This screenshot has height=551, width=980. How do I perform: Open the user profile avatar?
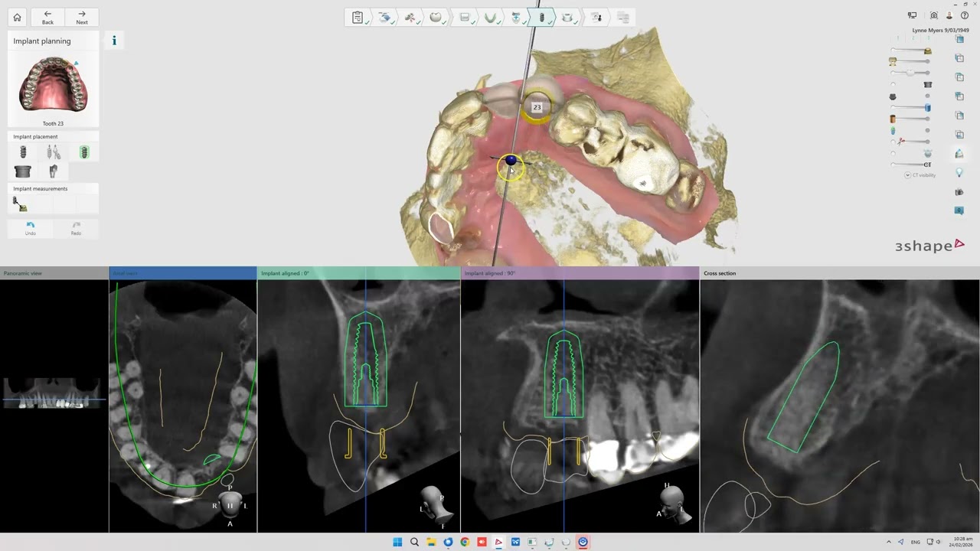949,15
